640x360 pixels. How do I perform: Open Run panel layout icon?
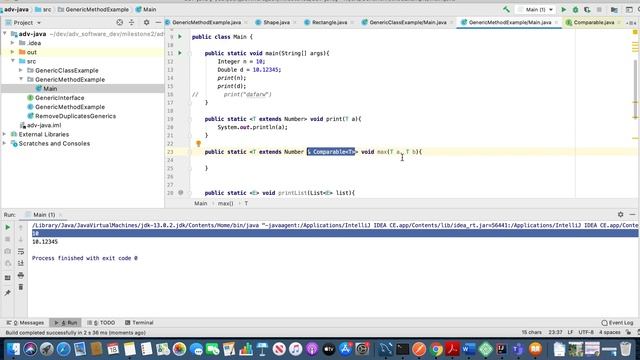pyautogui.click(x=7, y=278)
